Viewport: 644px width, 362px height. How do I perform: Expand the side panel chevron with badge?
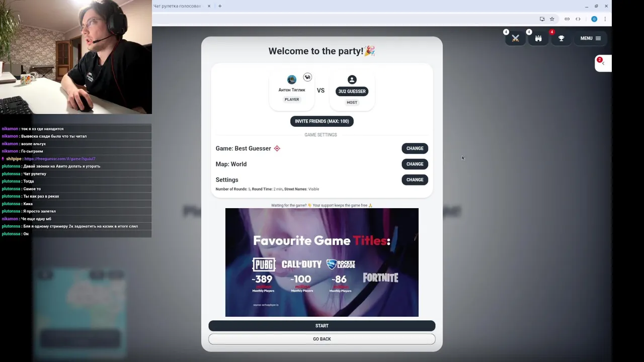603,63
